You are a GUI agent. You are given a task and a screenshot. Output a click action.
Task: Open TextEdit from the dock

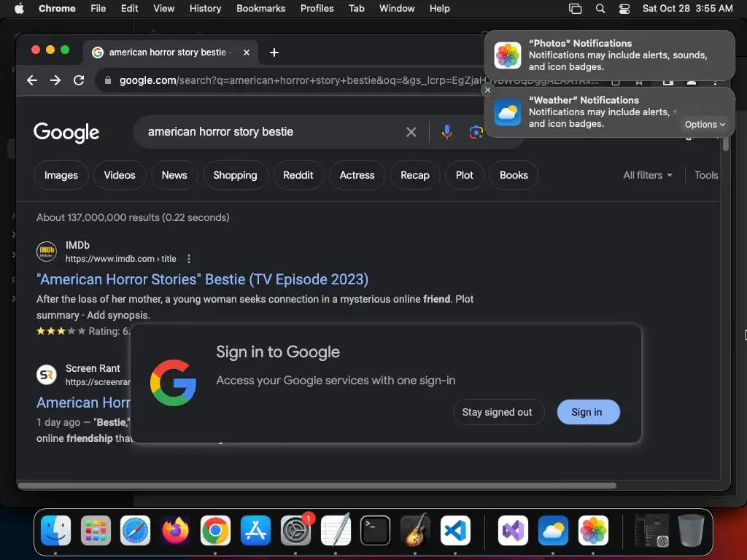336,530
